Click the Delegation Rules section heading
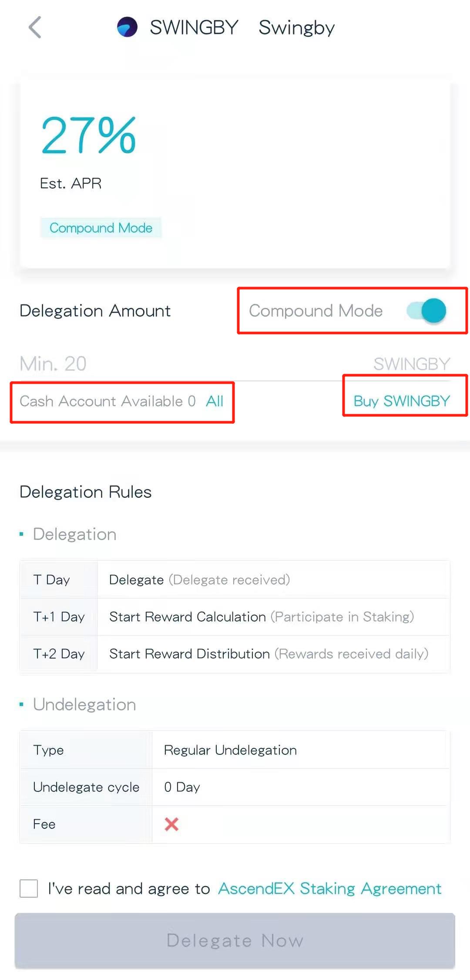470x980 pixels. click(x=86, y=492)
